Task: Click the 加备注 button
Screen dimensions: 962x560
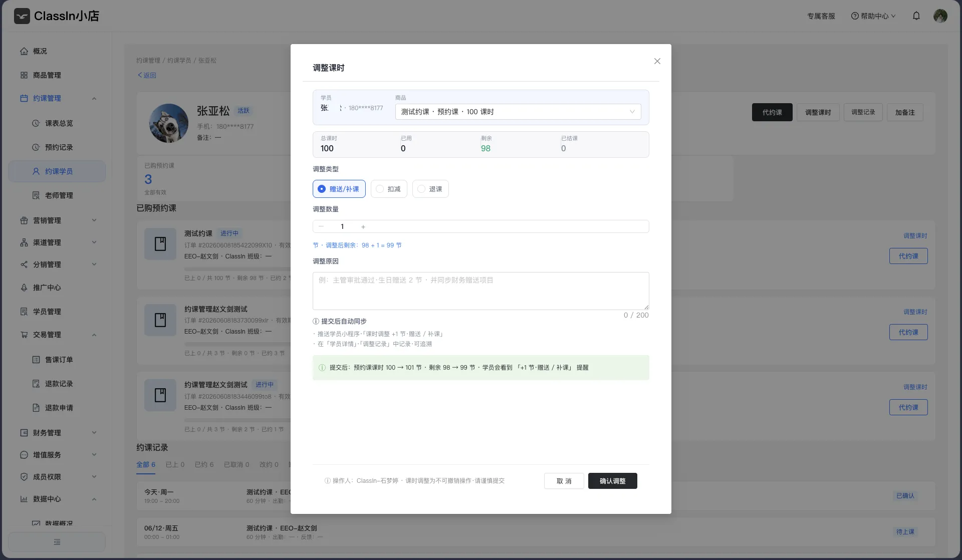Action: click(905, 112)
